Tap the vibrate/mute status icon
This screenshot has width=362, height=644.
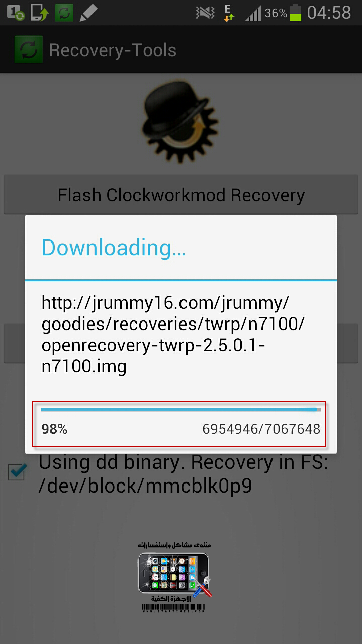click(x=205, y=13)
